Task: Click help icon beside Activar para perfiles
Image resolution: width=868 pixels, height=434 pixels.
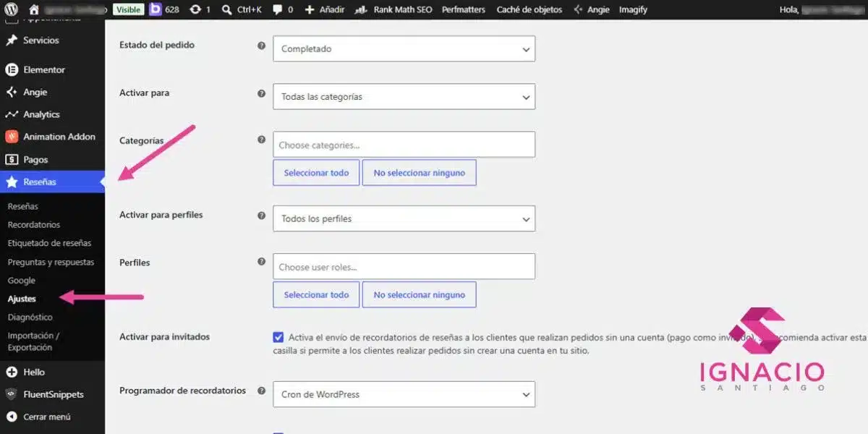Action: (x=262, y=216)
